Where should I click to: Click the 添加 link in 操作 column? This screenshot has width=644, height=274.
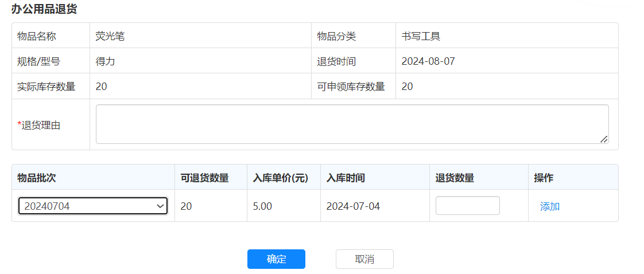549,206
